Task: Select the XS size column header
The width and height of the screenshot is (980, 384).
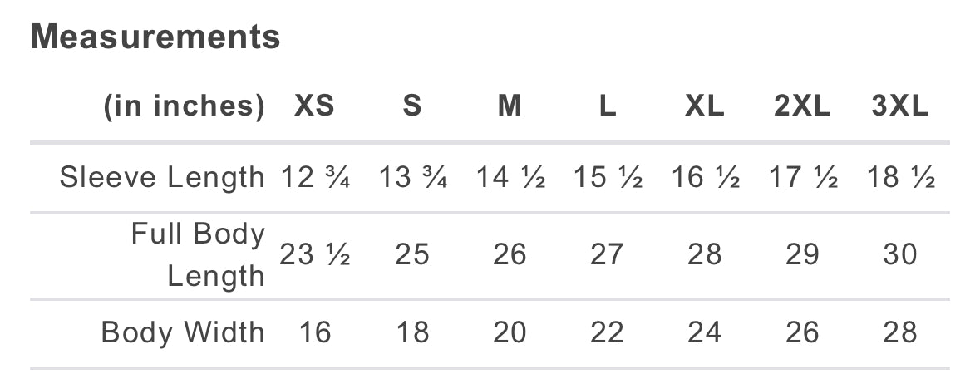Action: point(314,106)
